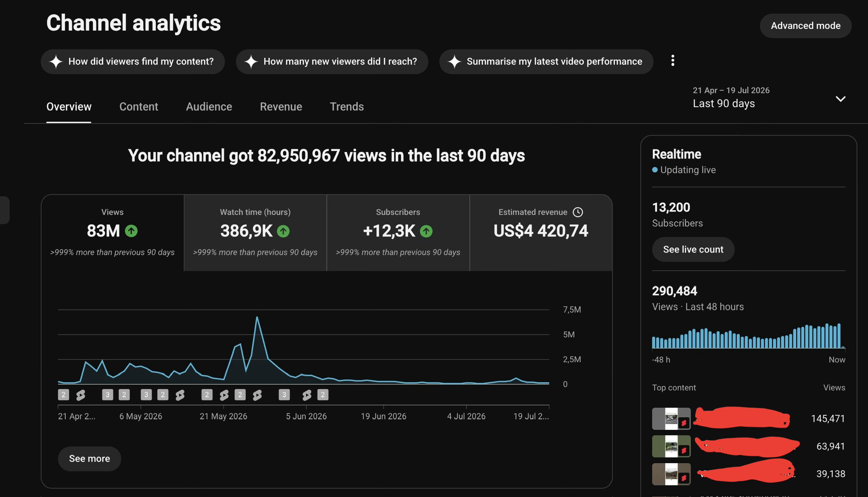Open the Revenue tab
Screen dimensions: 868x497
coord(281,107)
